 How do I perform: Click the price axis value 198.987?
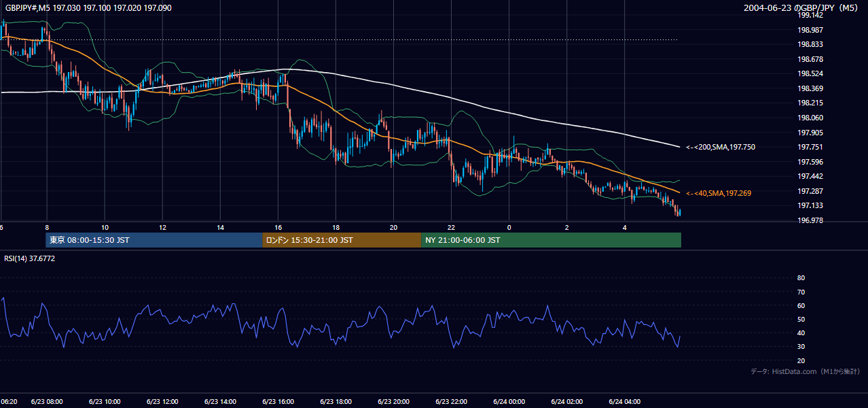811,30
